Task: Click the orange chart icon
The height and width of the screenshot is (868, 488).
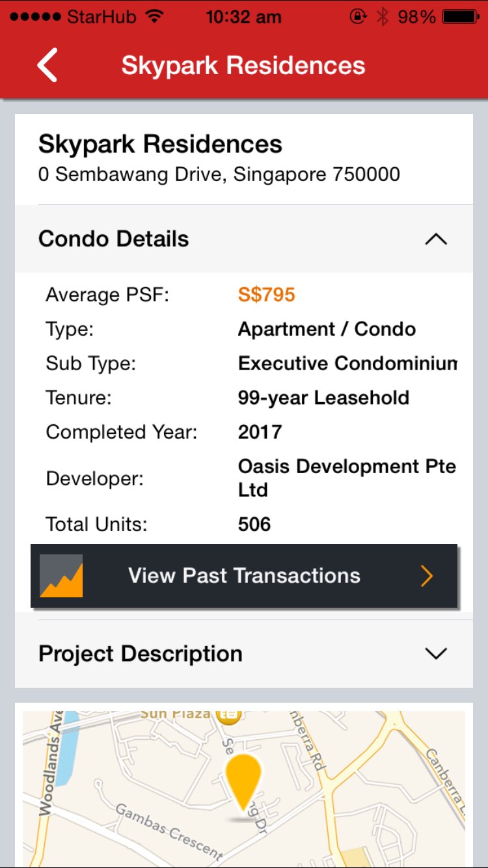Action: (x=61, y=576)
